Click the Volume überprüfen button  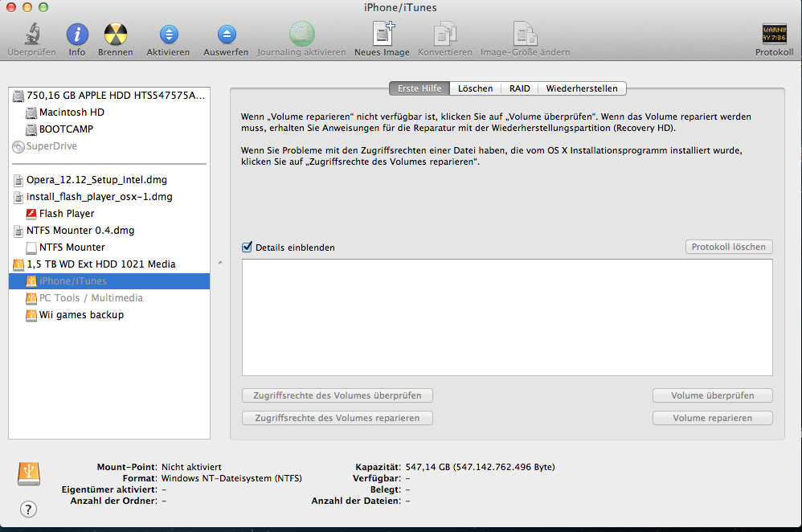tap(711, 395)
